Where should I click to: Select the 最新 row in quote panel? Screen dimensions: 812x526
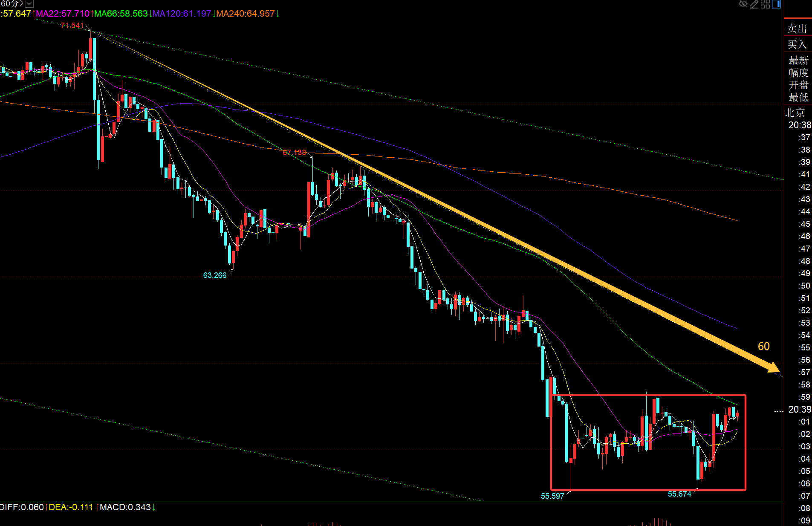point(798,60)
